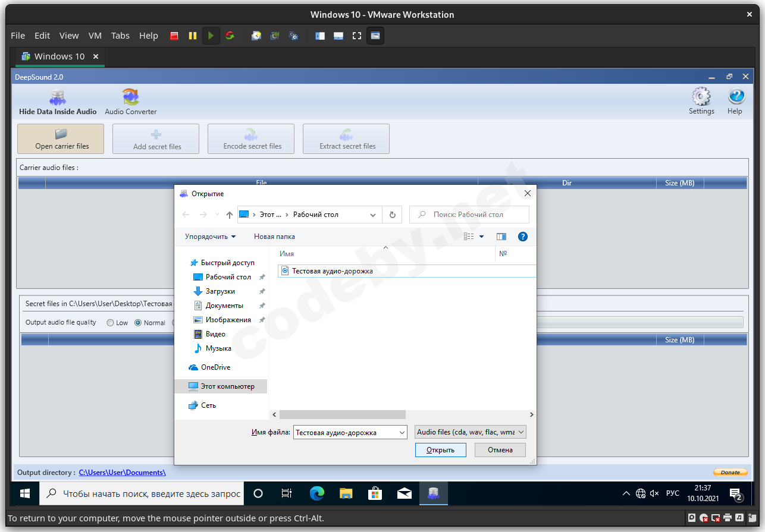Image resolution: width=765 pixels, height=532 pixels.
Task: Select Low output audio quality
Action: (111, 323)
